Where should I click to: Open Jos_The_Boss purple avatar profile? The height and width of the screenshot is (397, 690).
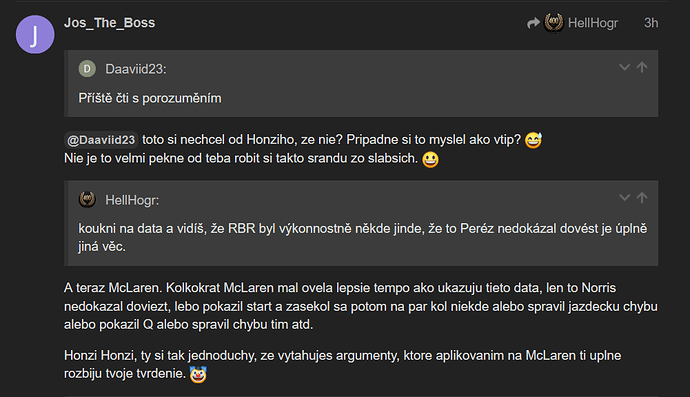35,34
